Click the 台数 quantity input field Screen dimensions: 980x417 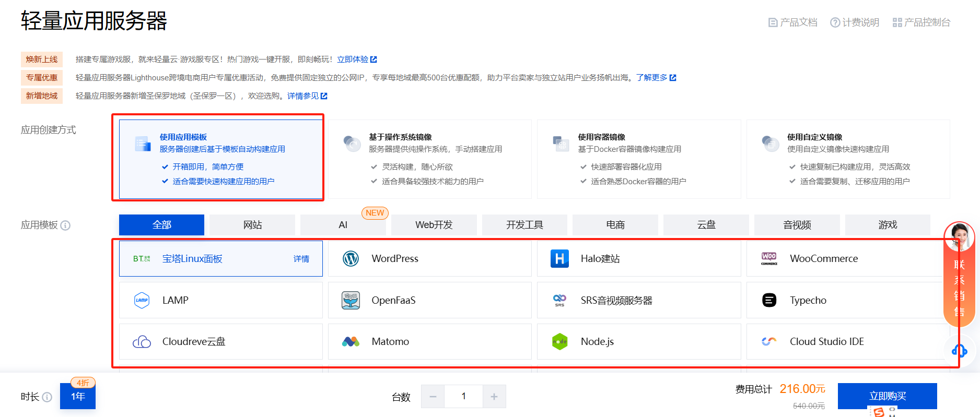463,397
